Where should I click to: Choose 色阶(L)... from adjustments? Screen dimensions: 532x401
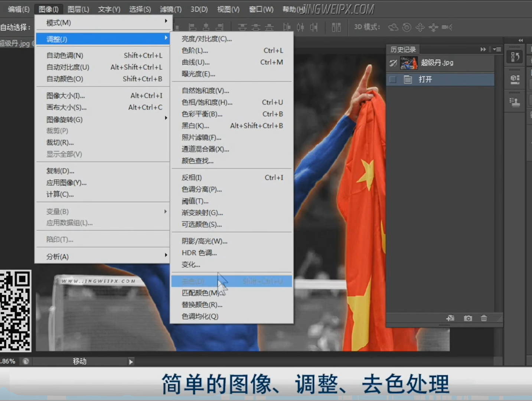coord(232,50)
